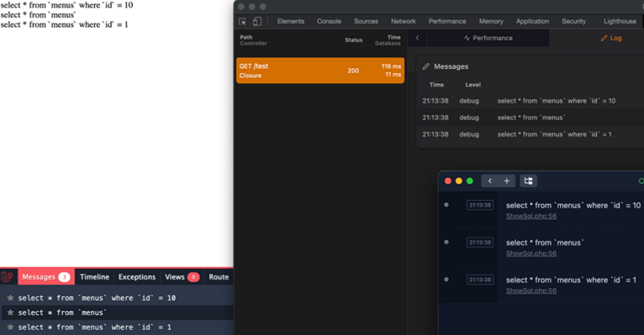
Task: Open the Security tab
Action: (x=573, y=21)
